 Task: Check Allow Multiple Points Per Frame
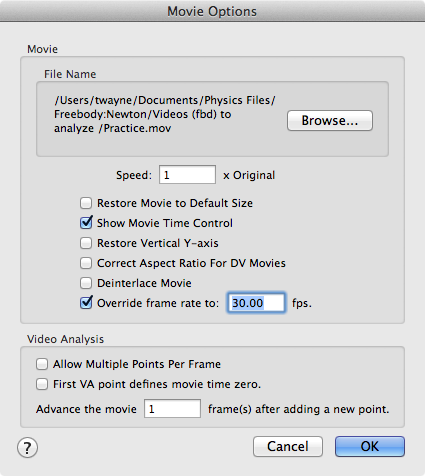[x=42, y=364]
